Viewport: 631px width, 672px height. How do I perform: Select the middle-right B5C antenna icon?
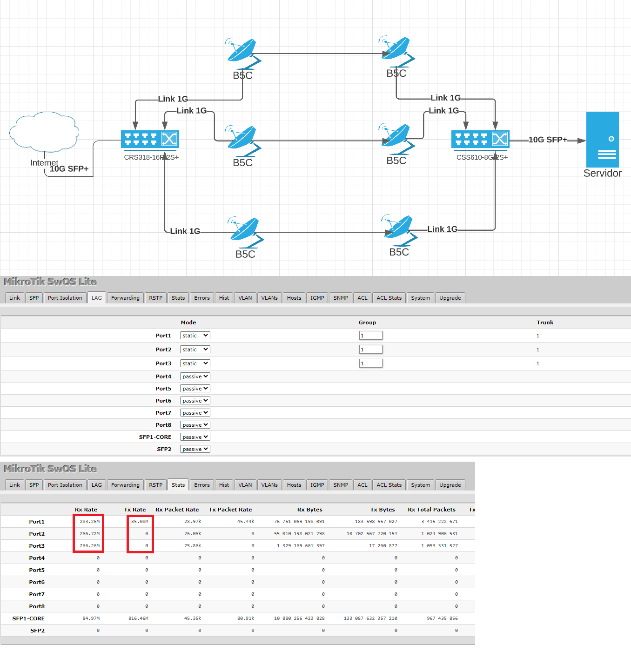[x=396, y=139]
